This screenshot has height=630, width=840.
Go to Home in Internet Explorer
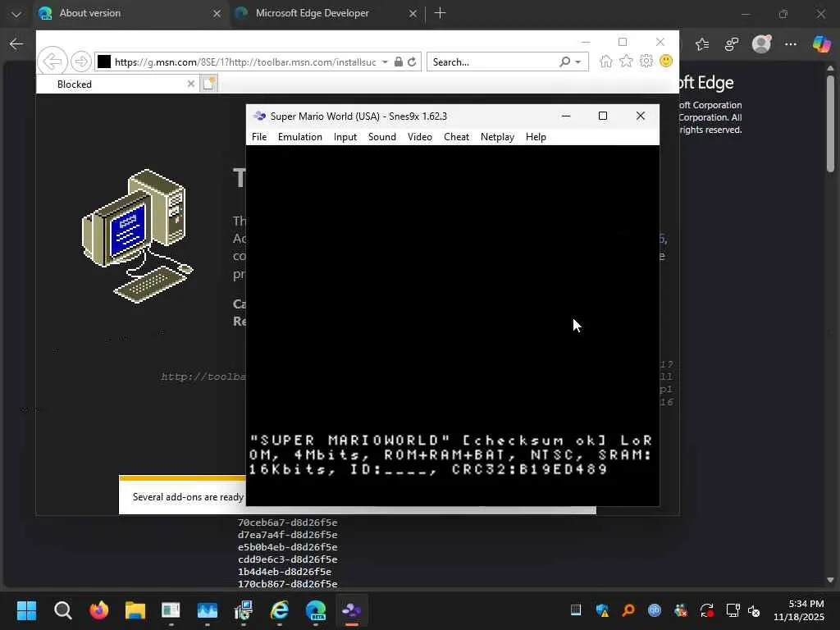(x=606, y=62)
